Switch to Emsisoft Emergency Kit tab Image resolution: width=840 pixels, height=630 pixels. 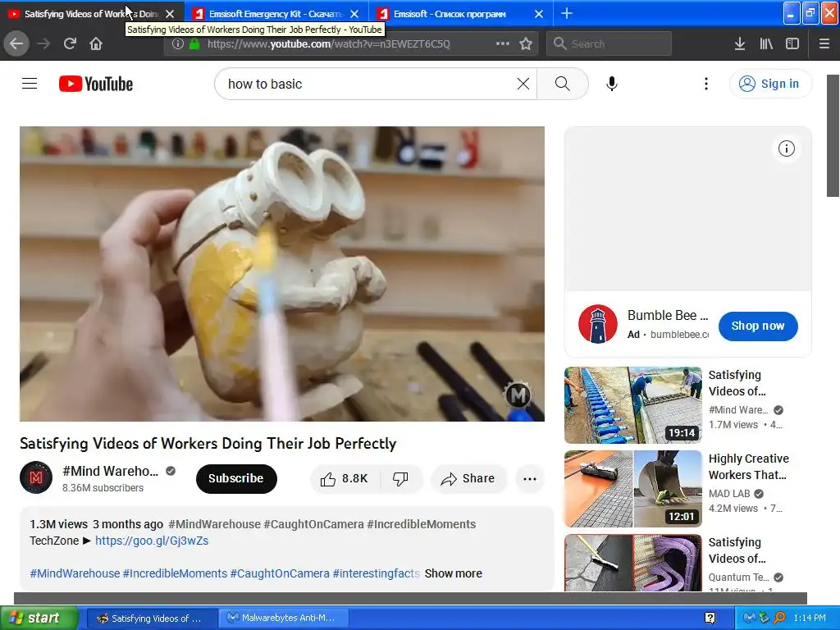pos(268,14)
